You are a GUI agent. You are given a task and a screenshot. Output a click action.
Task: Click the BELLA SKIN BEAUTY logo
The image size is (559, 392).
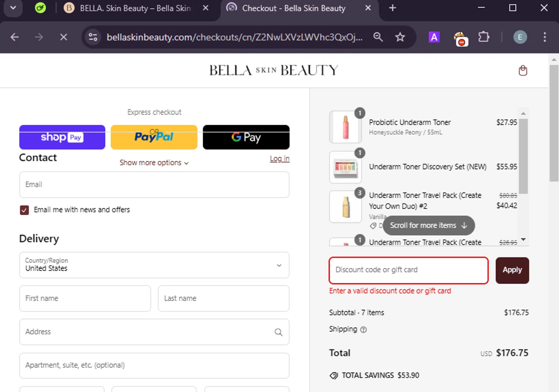click(274, 70)
